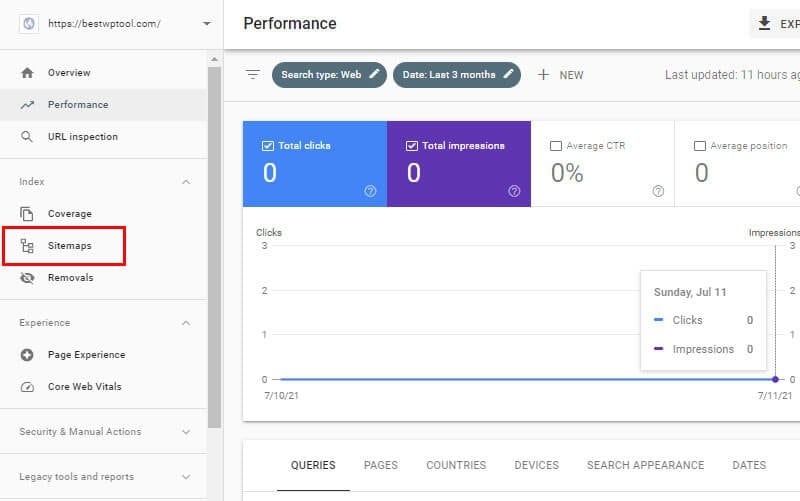Switch to the PAGES tab
The height and width of the screenshot is (501, 800).
(x=381, y=466)
